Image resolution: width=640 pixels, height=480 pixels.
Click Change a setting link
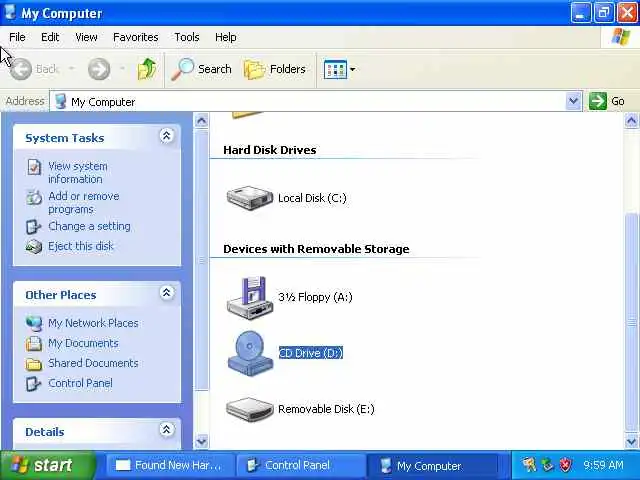click(89, 226)
